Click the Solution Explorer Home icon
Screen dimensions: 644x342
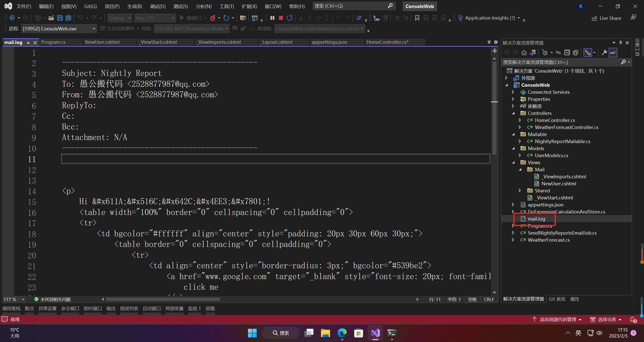pyautogui.click(x=524, y=53)
